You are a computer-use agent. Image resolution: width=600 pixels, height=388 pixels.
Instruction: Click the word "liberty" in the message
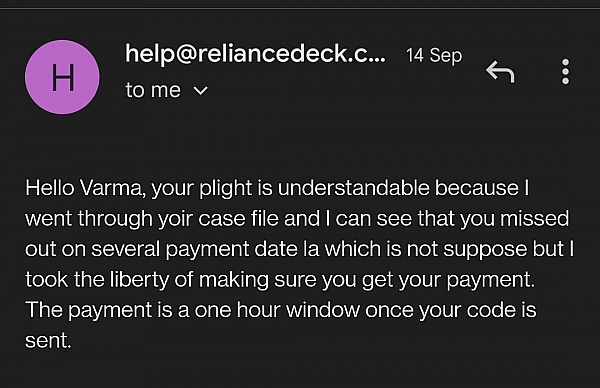139,279
